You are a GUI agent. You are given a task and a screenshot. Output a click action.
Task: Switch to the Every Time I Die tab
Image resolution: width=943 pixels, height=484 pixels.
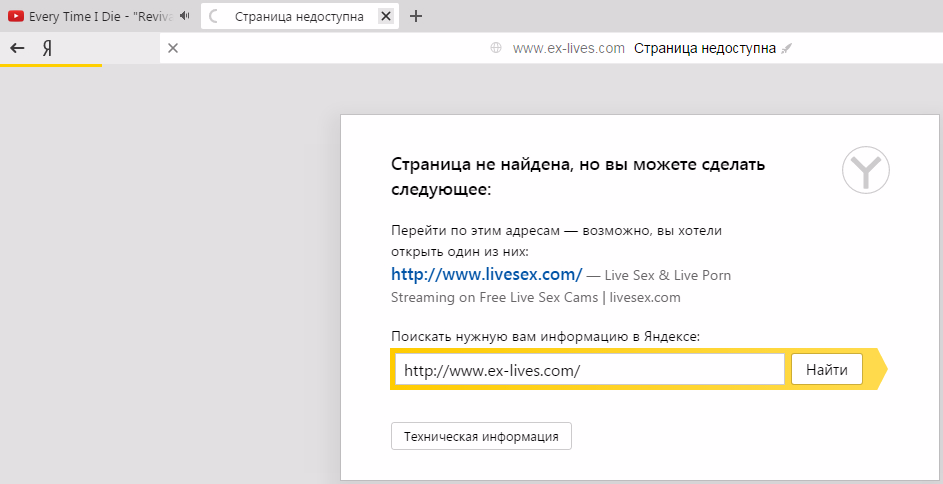[x=100, y=16]
